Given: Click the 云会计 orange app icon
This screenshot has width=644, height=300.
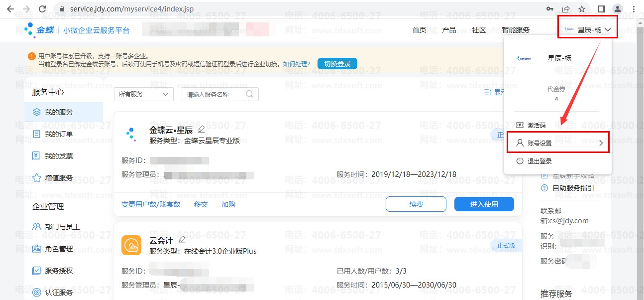Looking at the screenshot, I should coord(131,245).
